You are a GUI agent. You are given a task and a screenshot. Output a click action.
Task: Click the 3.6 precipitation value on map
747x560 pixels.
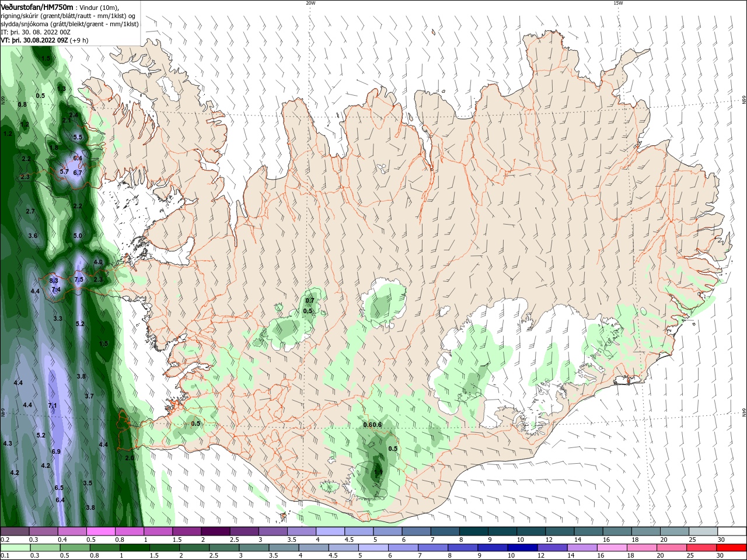pos(33,236)
